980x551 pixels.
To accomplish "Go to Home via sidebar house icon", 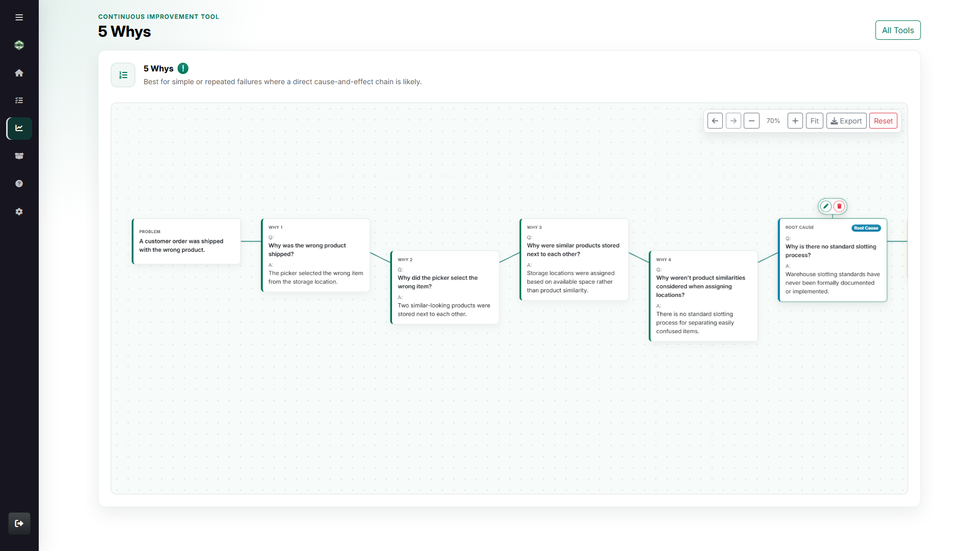I will (19, 73).
